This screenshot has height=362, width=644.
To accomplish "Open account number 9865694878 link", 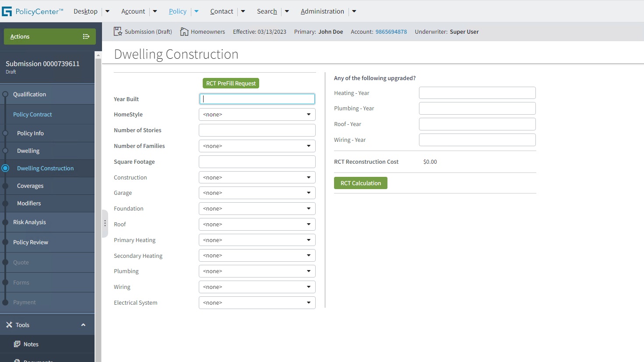I will pos(391,32).
